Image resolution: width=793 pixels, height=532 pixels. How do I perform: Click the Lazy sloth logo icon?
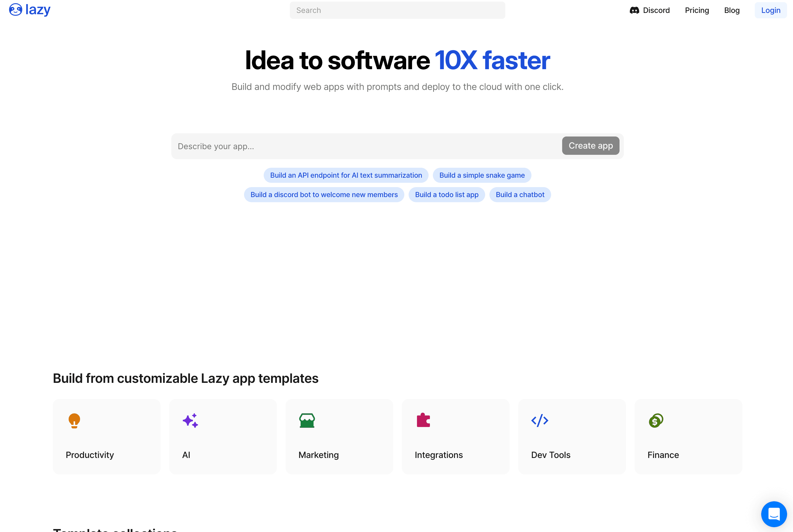tap(16, 10)
